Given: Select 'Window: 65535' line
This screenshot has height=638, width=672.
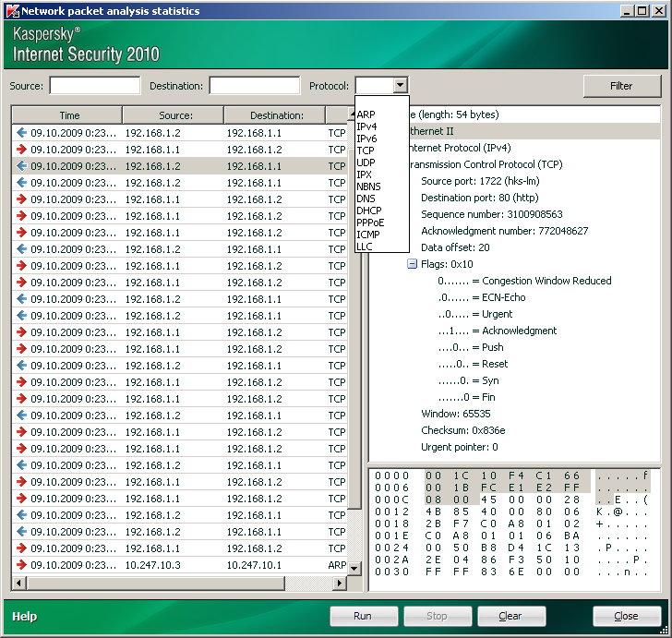Looking at the screenshot, I should click(x=456, y=414).
